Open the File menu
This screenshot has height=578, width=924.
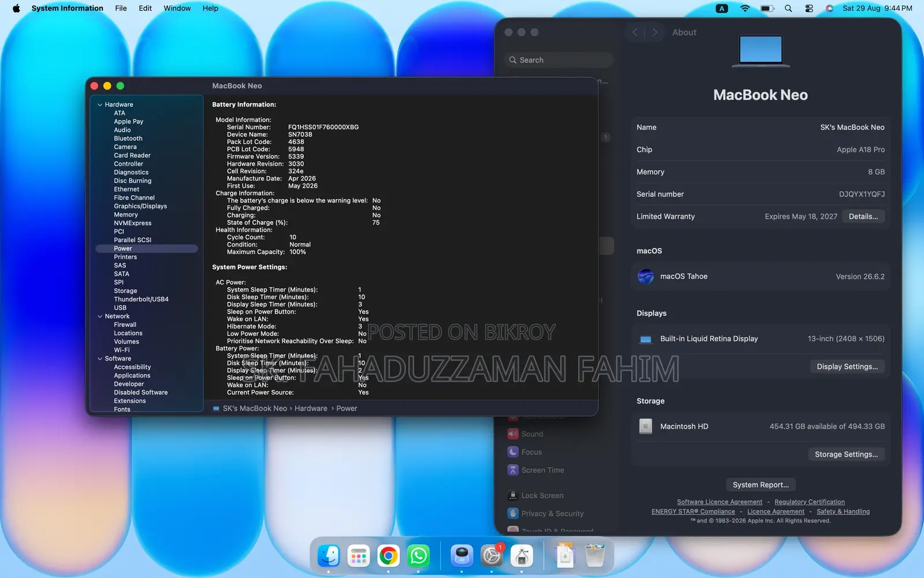pos(121,8)
